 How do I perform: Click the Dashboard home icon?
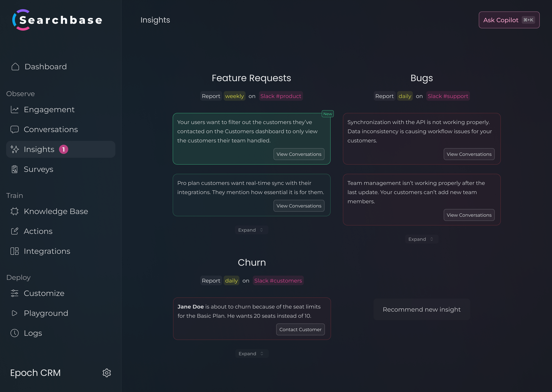[15, 67]
